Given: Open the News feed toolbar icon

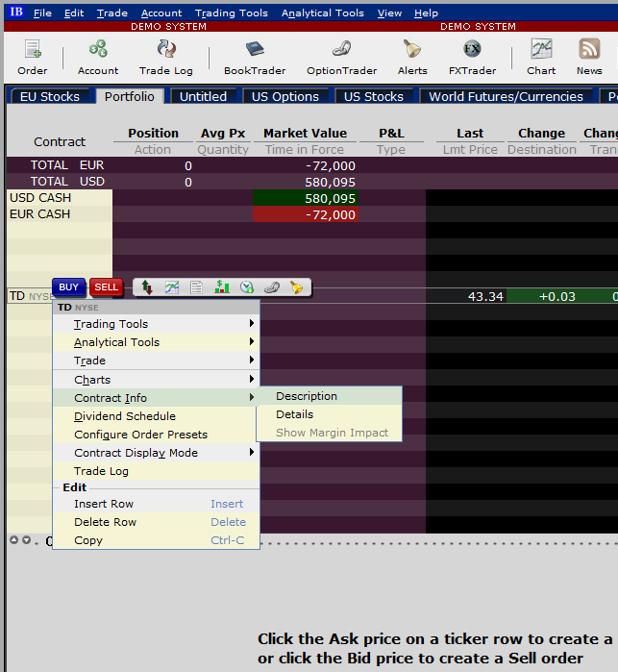Looking at the screenshot, I should click(x=589, y=57).
